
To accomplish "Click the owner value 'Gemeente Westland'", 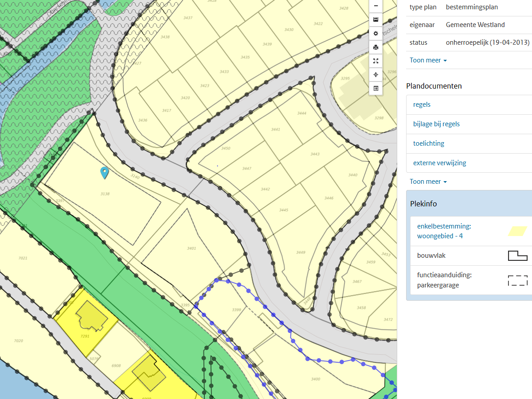I will [475, 25].
